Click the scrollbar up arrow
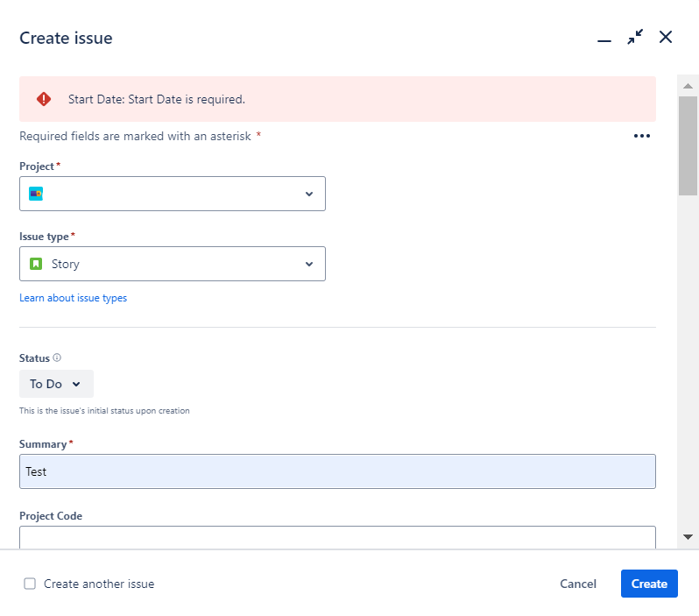 [x=688, y=86]
